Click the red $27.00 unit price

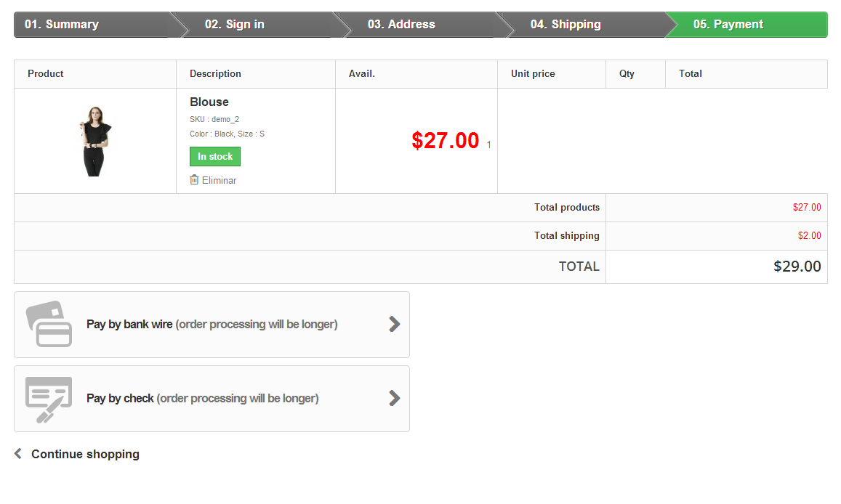(x=445, y=140)
